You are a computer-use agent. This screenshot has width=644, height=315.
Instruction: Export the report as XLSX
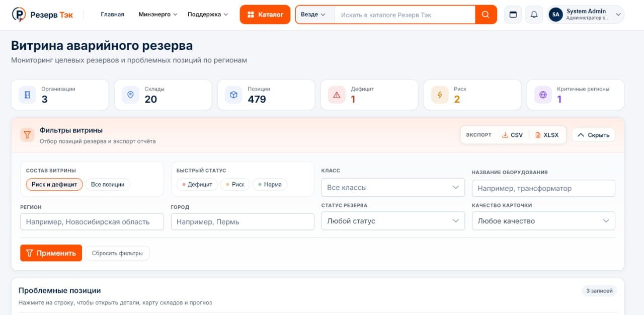547,135
